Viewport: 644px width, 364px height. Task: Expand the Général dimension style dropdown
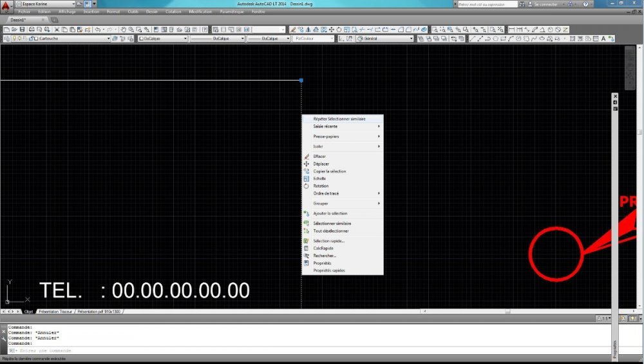385,39
